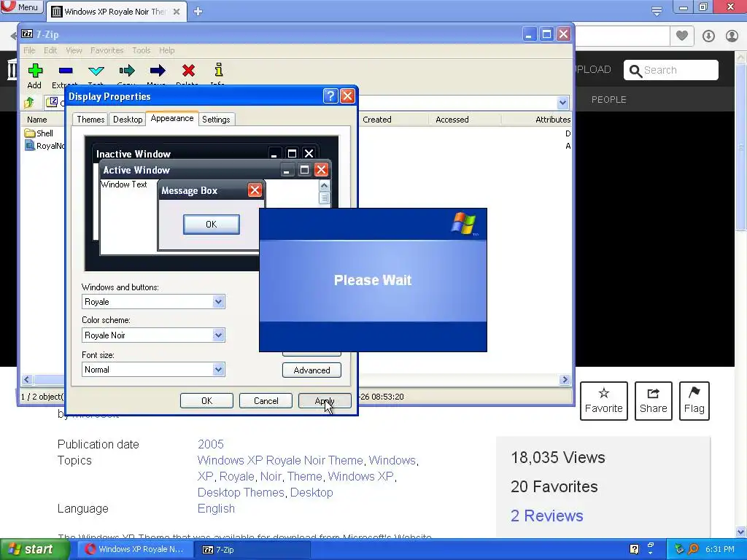Click the Display Properties help question icon
The height and width of the screenshot is (560, 747).
[330, 96]
